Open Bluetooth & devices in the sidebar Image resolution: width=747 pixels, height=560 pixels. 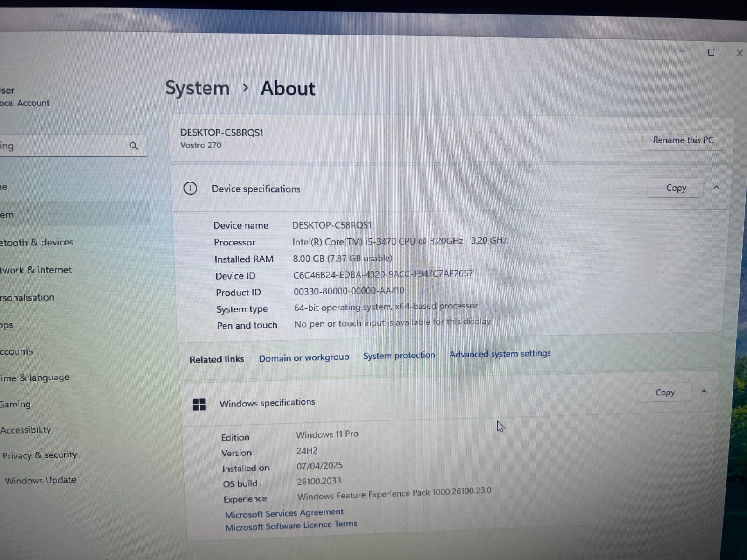[x=36, y=242]
